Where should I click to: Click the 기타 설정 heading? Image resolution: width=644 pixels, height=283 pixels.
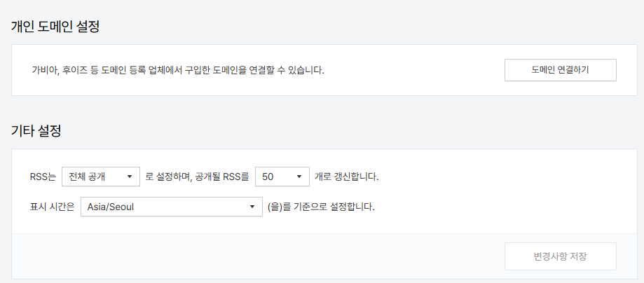coord(36,131)
